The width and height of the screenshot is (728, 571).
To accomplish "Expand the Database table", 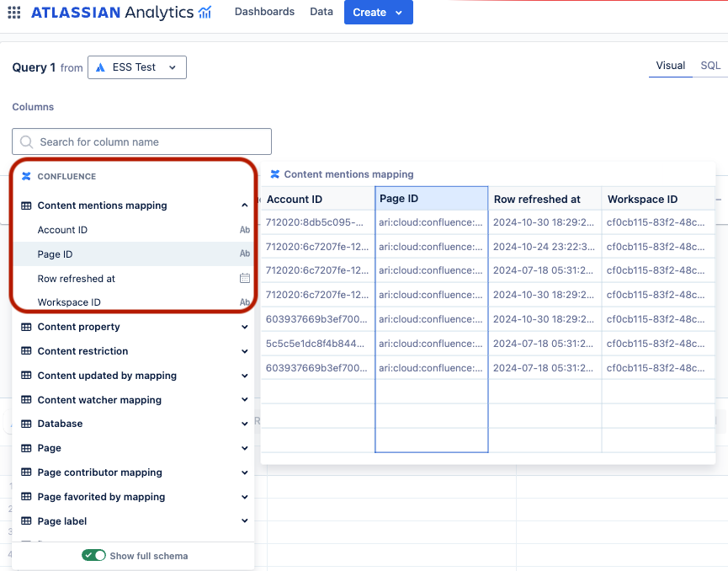I will point(245,424).
